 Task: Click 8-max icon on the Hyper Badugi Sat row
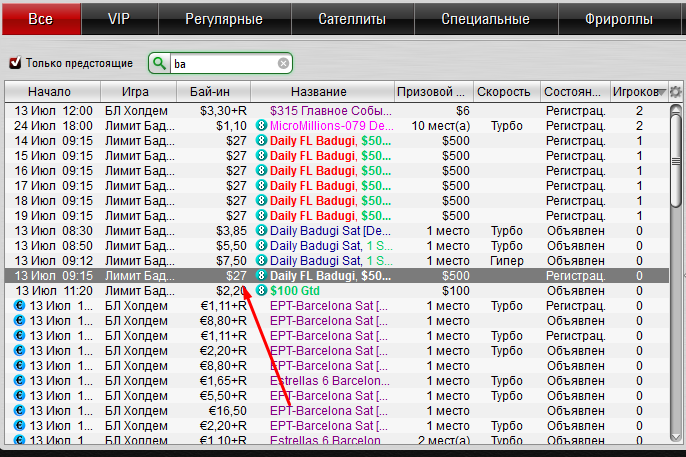tap(262, 260)
